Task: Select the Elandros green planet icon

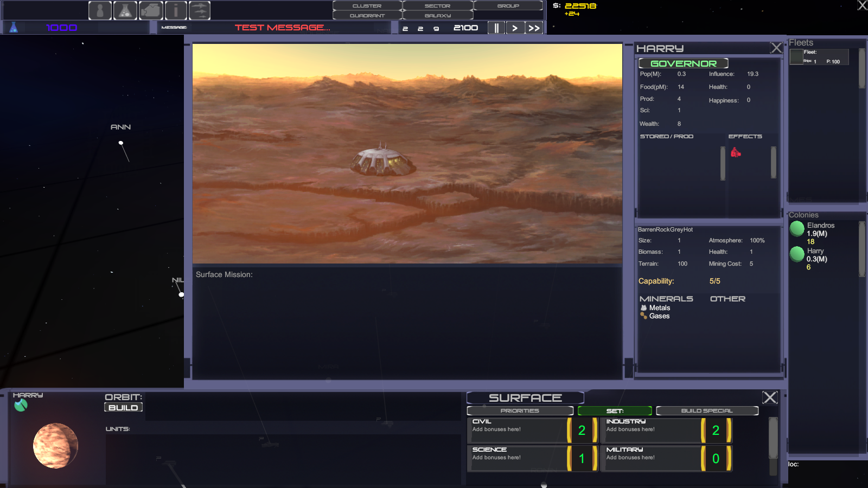Action: pos(797,229)
